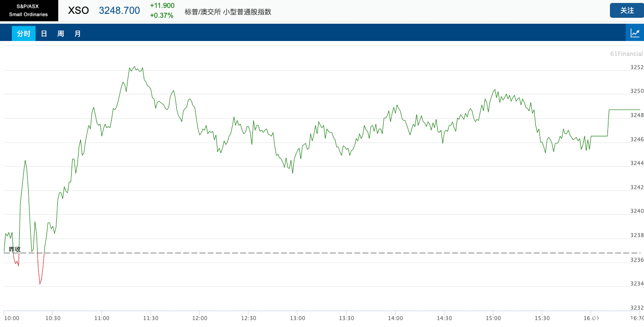
Task: Click the 10:00 time axis label
Action: (11, 318)
